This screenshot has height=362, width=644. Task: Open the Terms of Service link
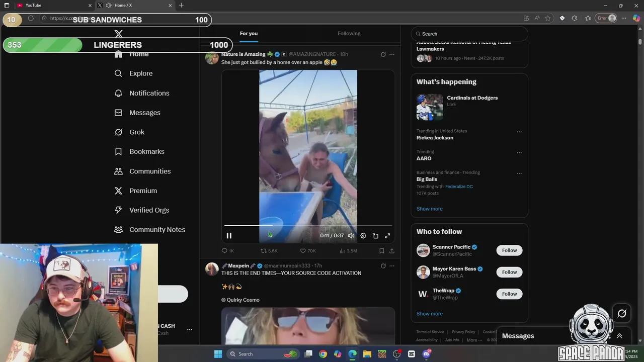(430, 332)
